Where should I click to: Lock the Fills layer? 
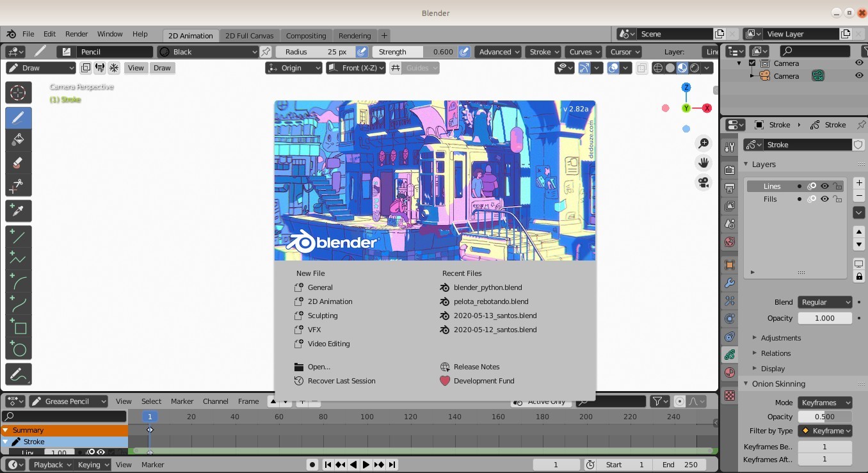(x=837, y=199)
